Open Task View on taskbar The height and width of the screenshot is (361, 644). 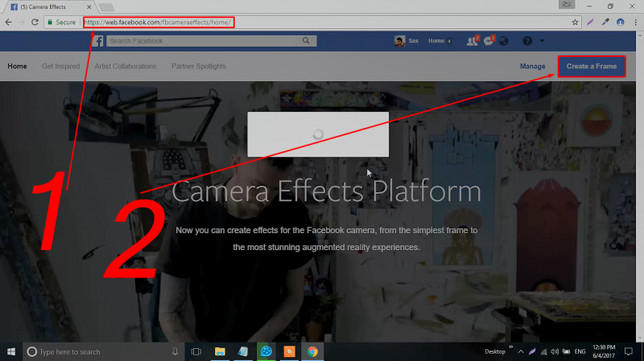(x=196, y=351)
